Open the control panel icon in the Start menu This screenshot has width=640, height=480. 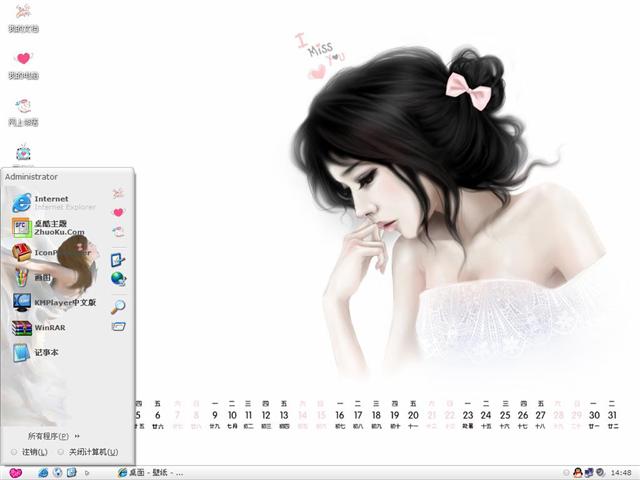point(118,259)
